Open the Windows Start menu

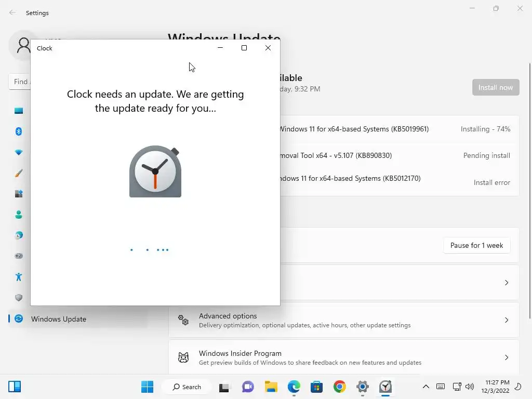coord(147,387)
